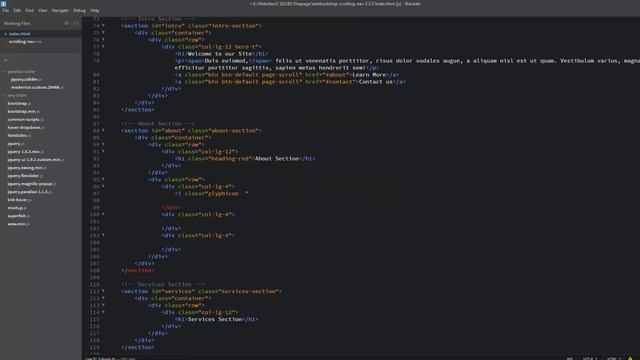Click the 'About Section' comment line

[158, 124]
